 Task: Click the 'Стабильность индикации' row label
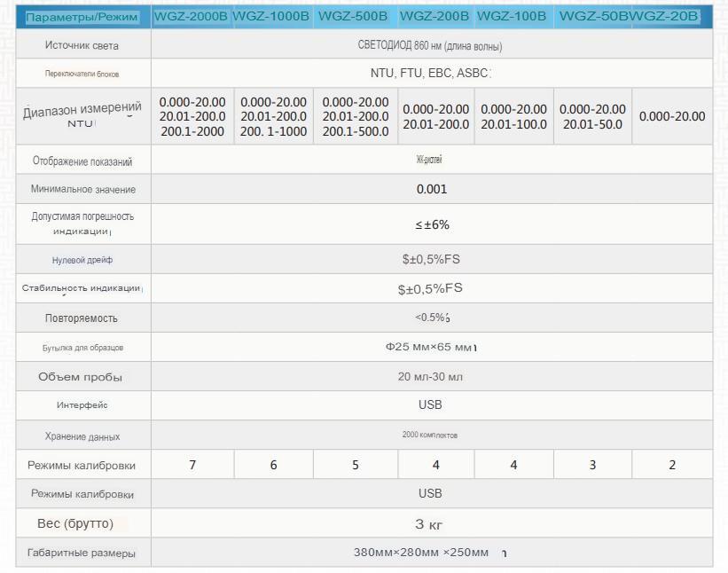pos(81,288)
